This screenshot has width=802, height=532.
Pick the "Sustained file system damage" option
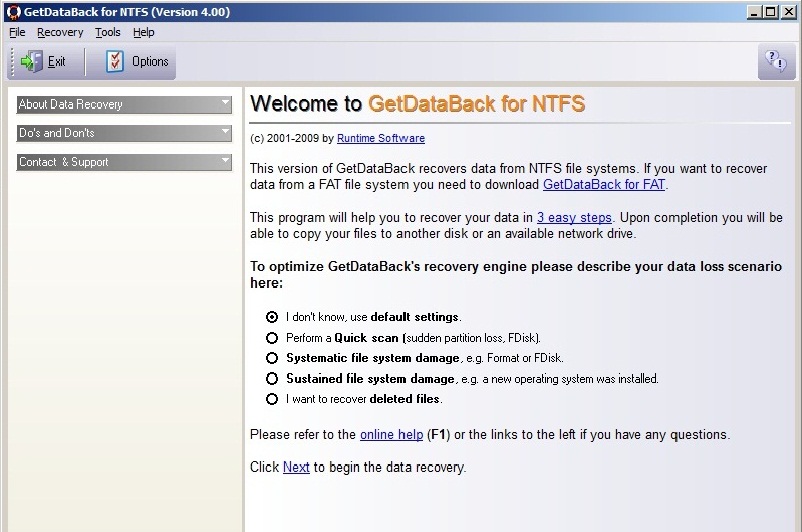[x=272, y=379]
